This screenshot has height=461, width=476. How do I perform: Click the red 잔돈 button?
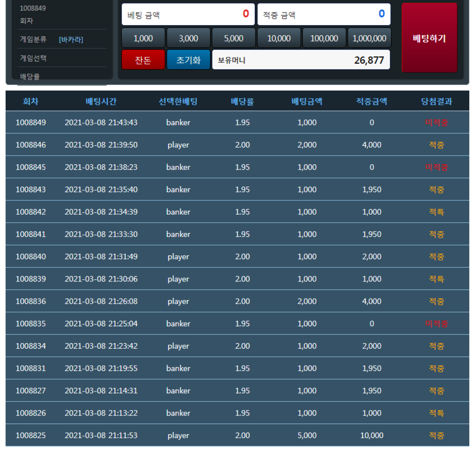click(x=143, y=60)
